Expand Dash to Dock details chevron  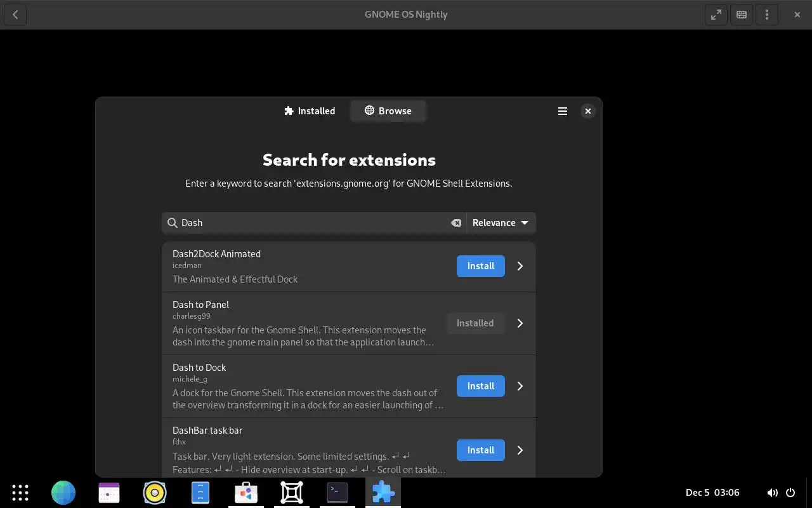(x=520, y=386)
